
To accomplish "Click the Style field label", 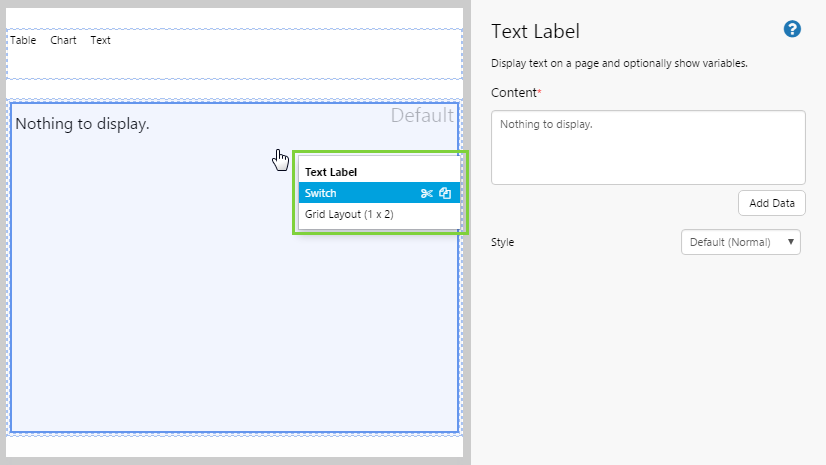I will coord(503,242).
